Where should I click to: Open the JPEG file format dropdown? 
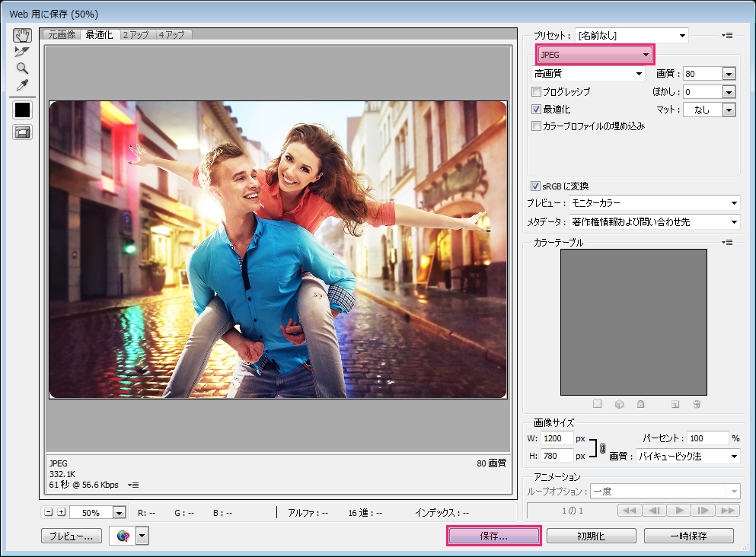595,55
